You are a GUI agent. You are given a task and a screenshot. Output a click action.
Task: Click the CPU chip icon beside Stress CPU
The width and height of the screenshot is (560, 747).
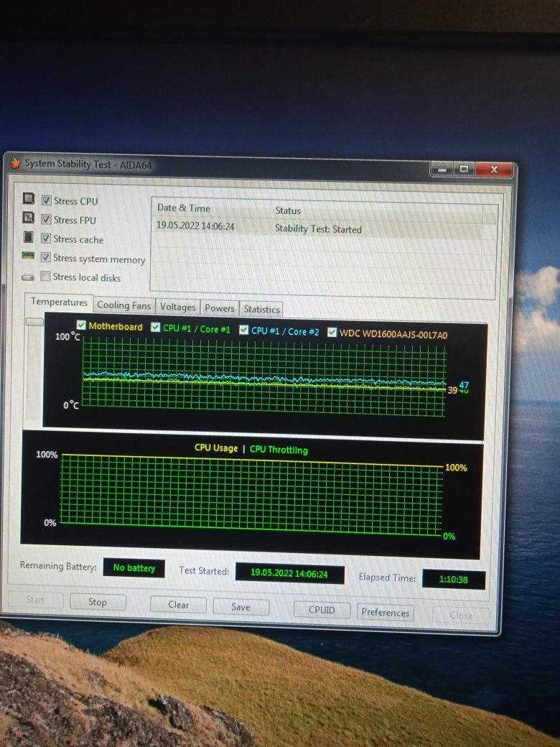(x=29, y=198)
